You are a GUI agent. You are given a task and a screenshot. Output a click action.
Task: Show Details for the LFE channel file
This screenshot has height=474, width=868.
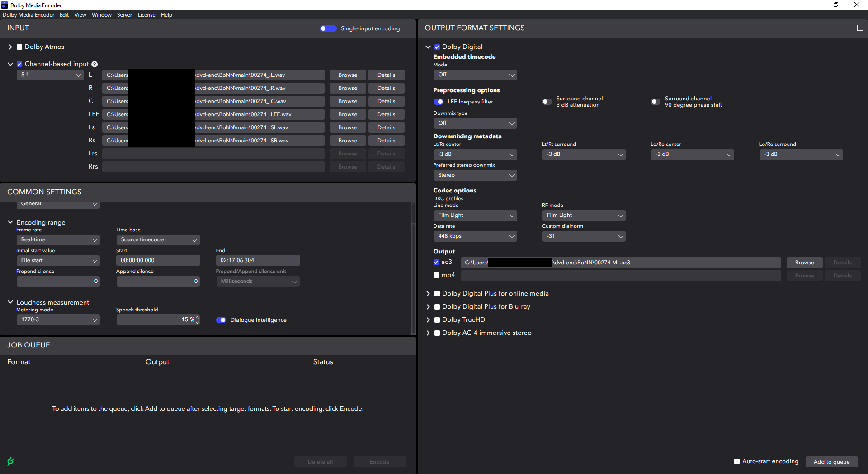click(386, 114)
